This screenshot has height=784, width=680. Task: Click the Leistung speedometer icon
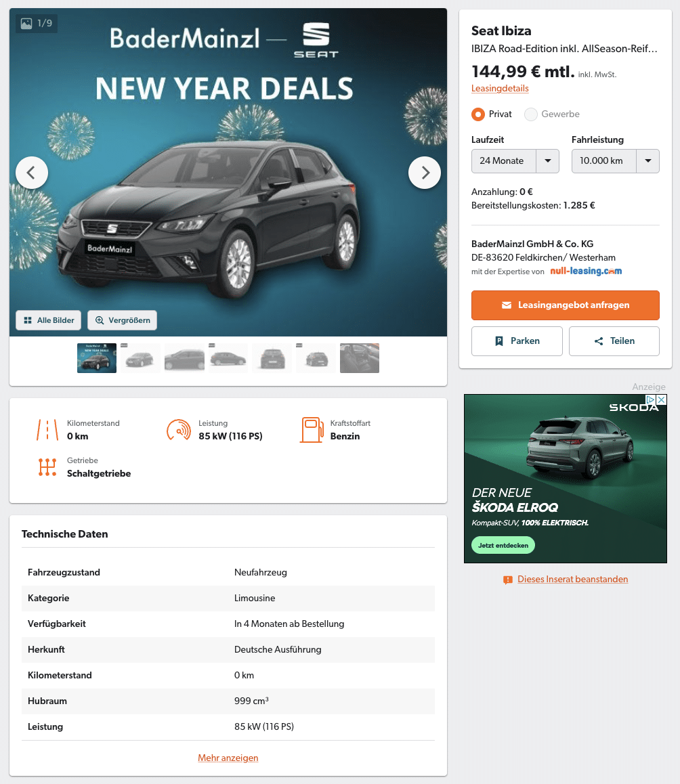[x=179, y=430]
